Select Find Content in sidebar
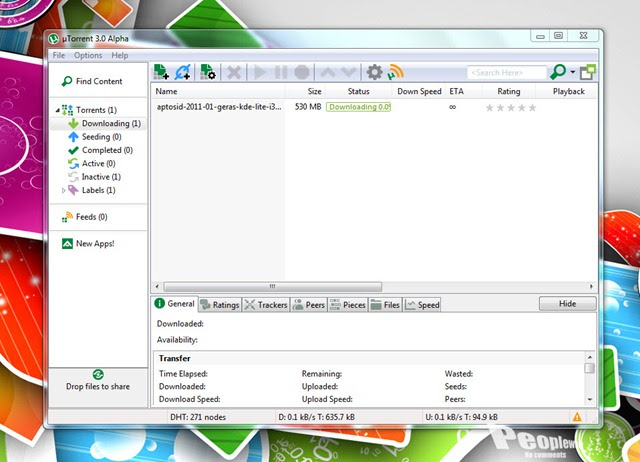640x462 pixels. 92,81
